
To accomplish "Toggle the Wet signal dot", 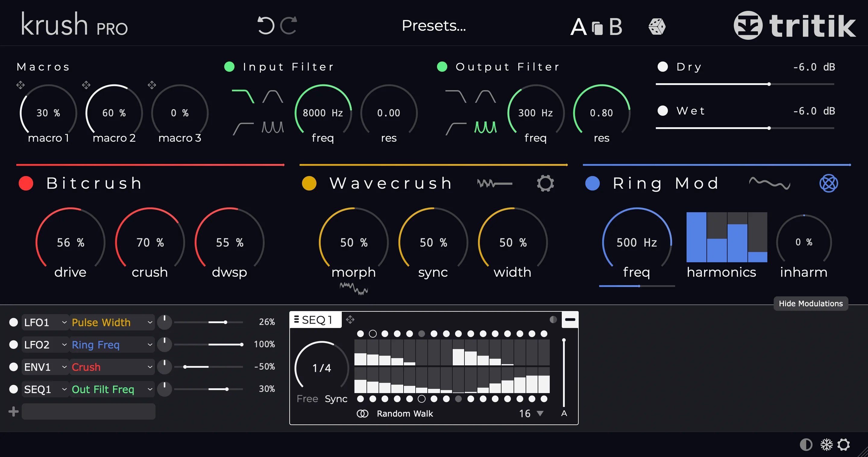I will click(662, 111).
